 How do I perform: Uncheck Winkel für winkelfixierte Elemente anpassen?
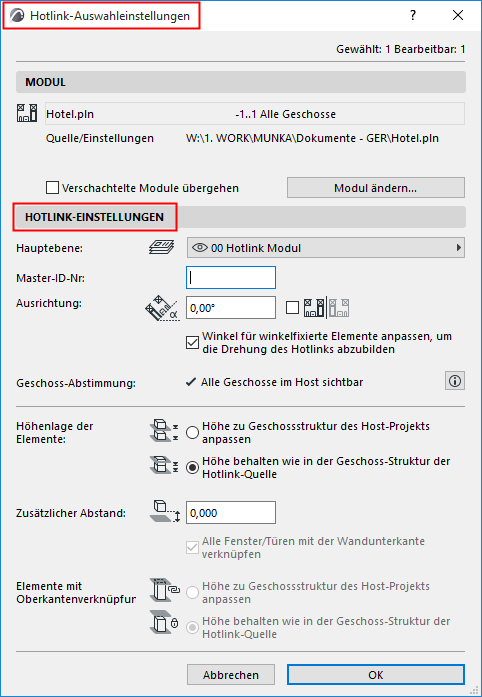pyautogui.click(x=193, y=343)
